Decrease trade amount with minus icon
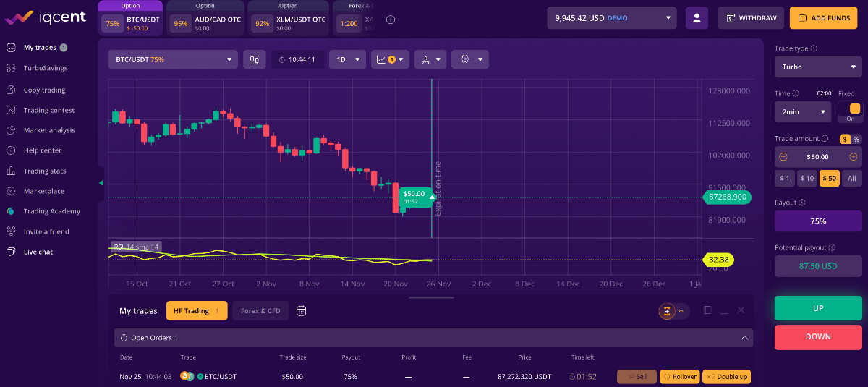Image resolution: width=868 pixels, height=387 pixels. [783, 156]
